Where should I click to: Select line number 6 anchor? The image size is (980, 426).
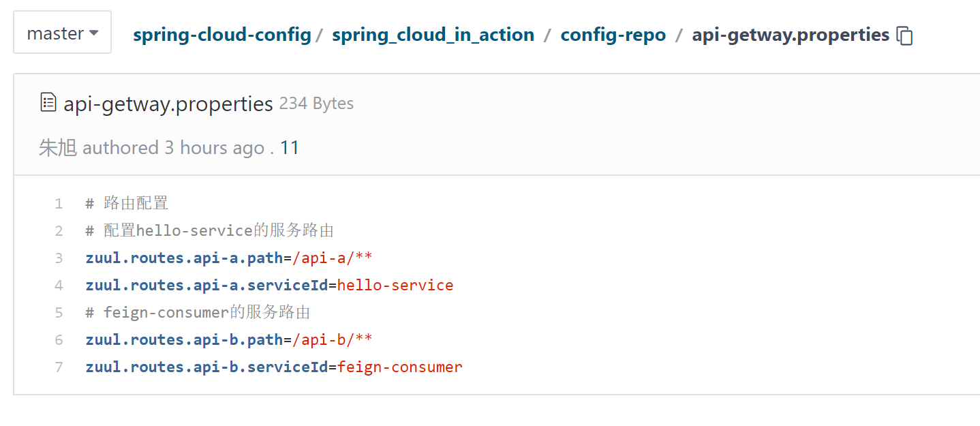[x=59, y=340]
